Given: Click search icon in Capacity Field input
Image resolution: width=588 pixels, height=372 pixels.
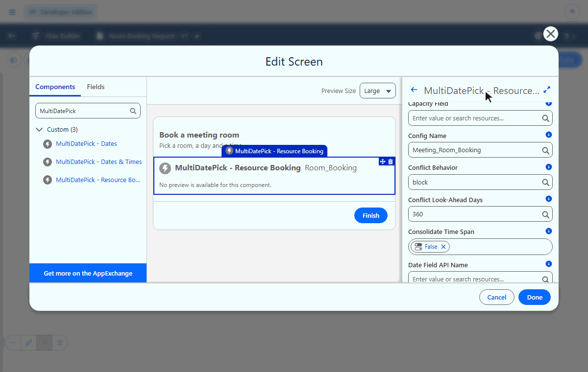Looking at the screenshot, I should click(x=545, y=118).
